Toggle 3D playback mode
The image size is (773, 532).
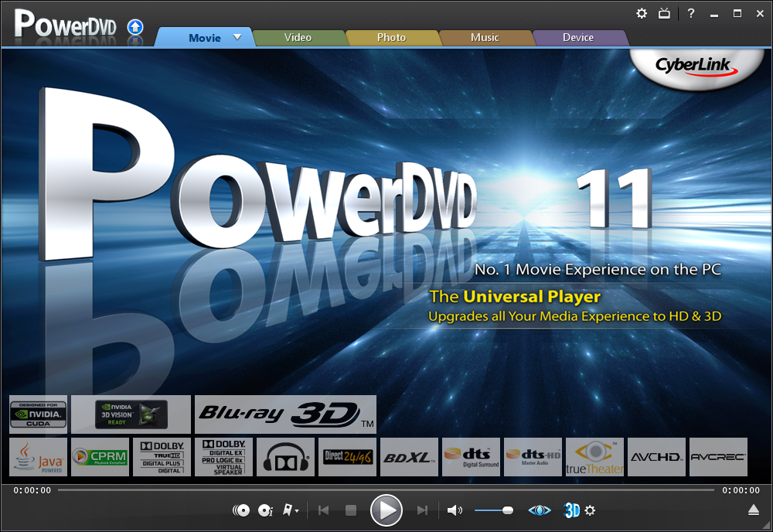click(572, 510)
